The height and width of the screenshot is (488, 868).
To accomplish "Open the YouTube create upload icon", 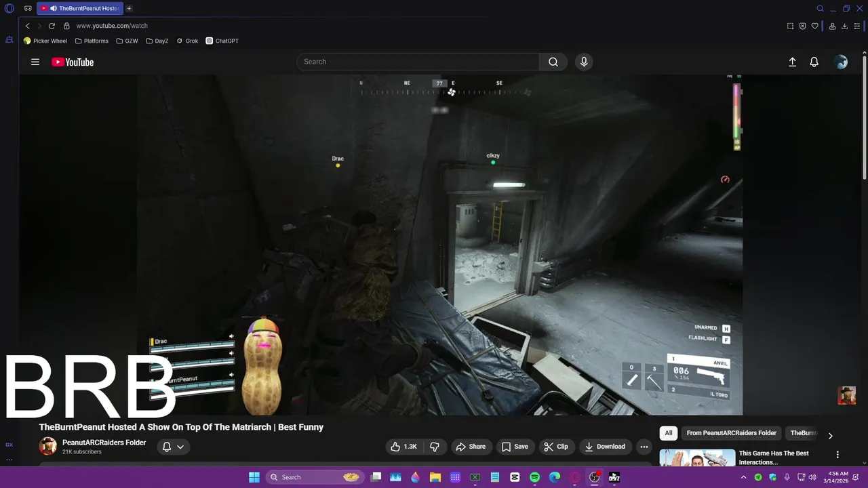I will pos(792,62).
